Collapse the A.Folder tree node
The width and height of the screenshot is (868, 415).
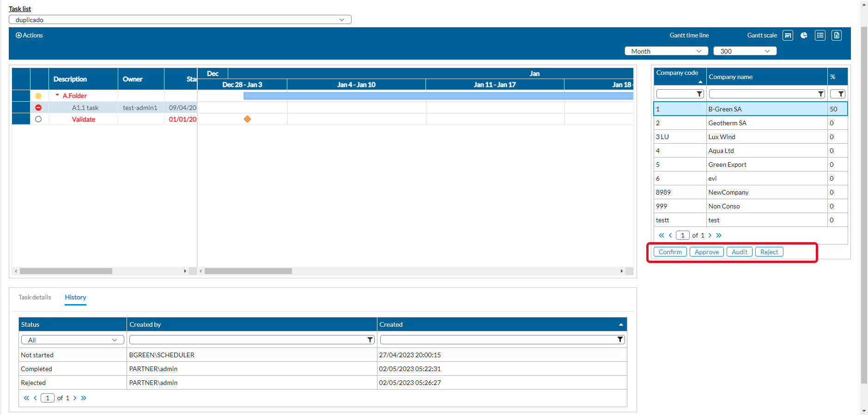coord(57,95)
